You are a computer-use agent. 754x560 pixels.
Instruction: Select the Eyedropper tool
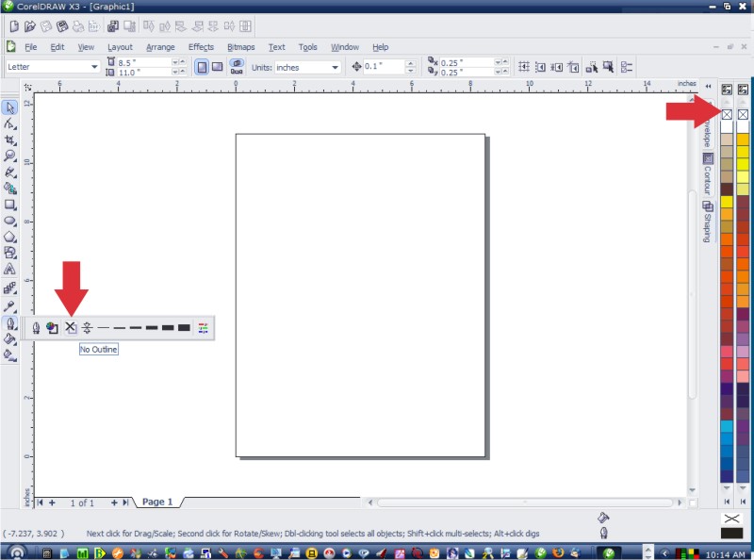[x=9, y=306]
